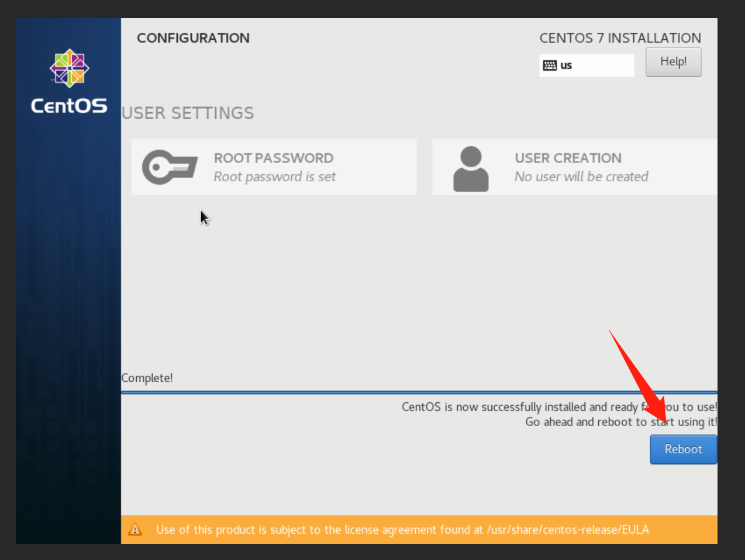Click the 'Root password is set' status text
Image resolution: width=745 pixels, height=560 pixels.
point(275,177)
